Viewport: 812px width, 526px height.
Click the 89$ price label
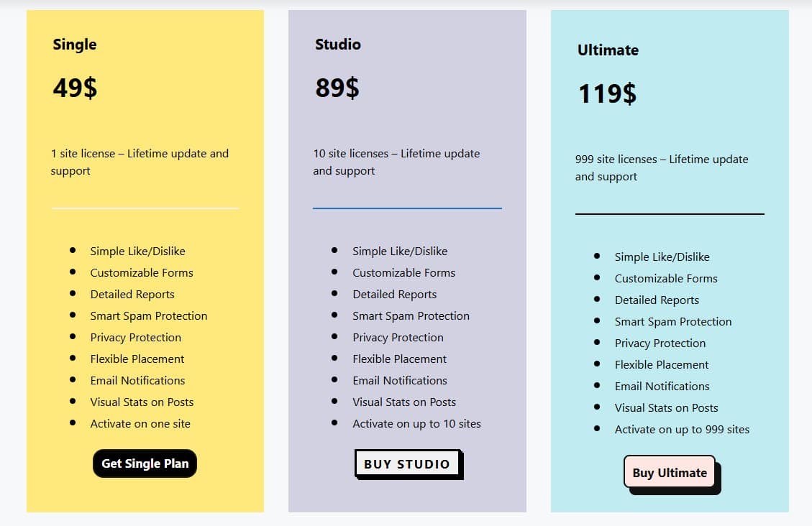(x=336, y=88)
